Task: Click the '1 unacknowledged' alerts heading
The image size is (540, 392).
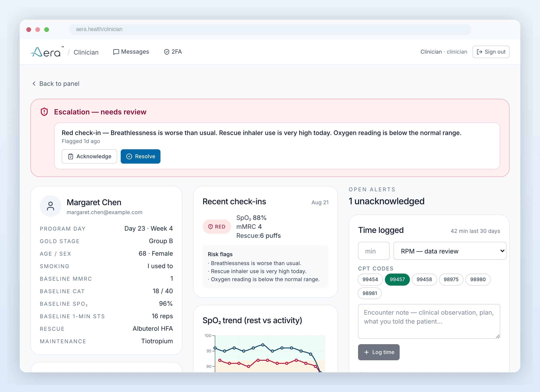Action: point(387,201)
